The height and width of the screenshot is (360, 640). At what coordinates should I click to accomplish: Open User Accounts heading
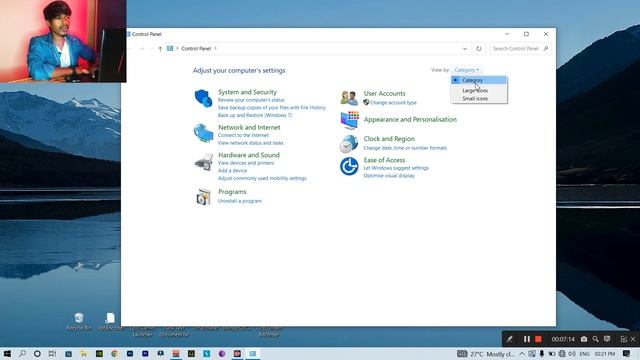point(384,93)
